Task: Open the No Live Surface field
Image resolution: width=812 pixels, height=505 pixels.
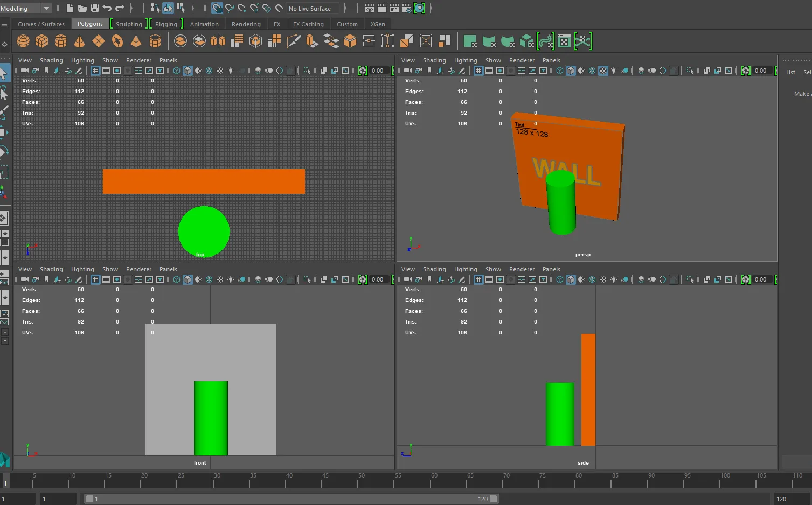Action: click(x=313, y=8)
